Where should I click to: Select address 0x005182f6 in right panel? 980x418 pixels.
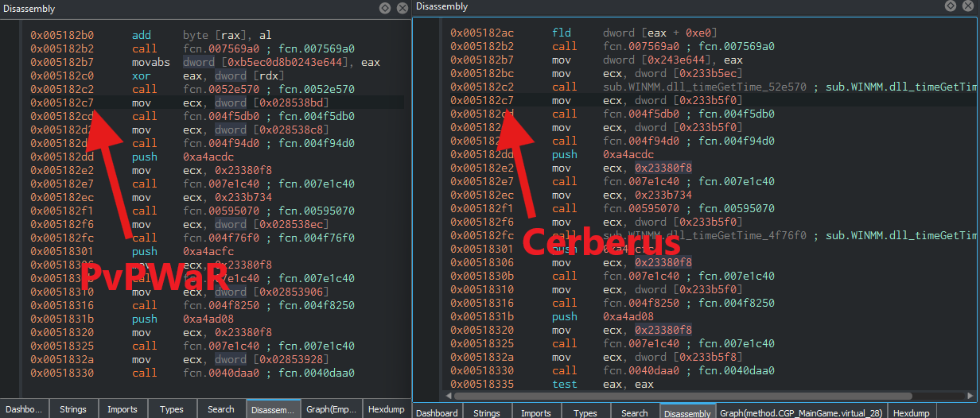[x=482, y=222]
